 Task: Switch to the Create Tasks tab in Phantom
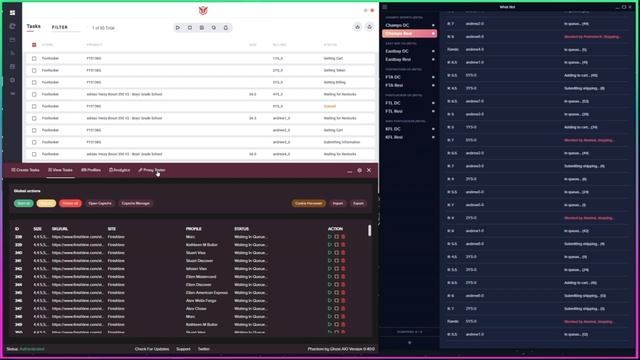pos(25,170)
